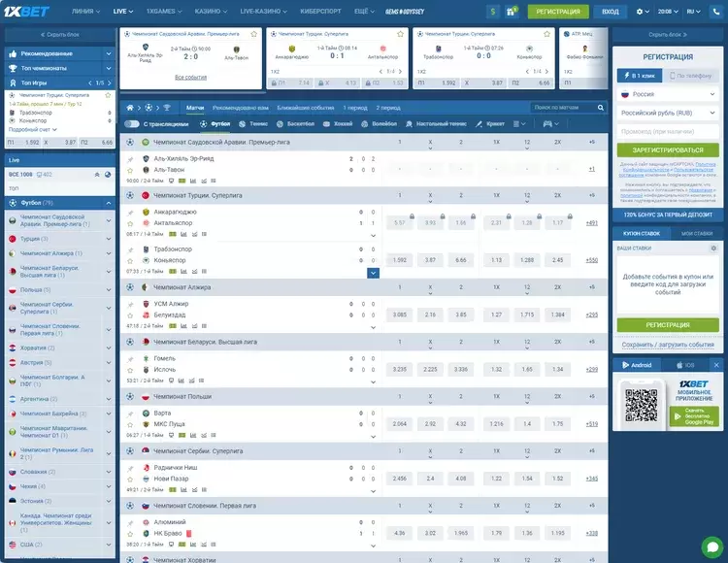Click the Скрыть блок link on left
This screenshot has height=563, width=728.
point(60,35)
